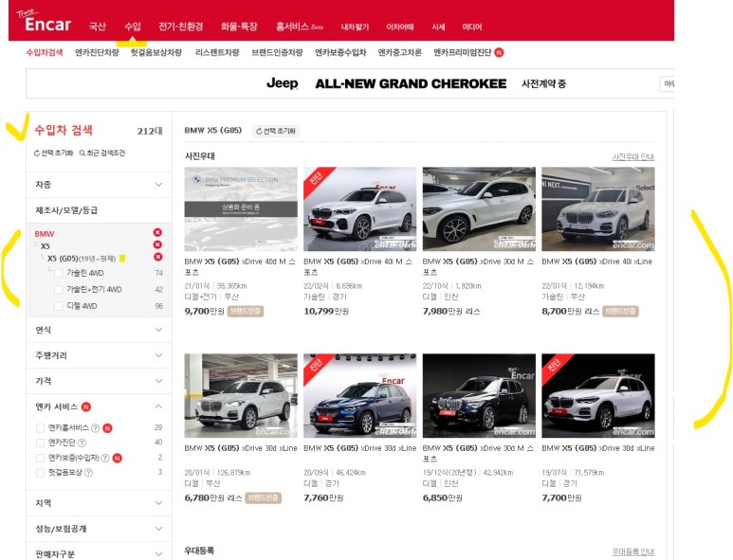Click help icon beside 헛걸음보상
The image size is (733, 560).
tap(89, 473)
